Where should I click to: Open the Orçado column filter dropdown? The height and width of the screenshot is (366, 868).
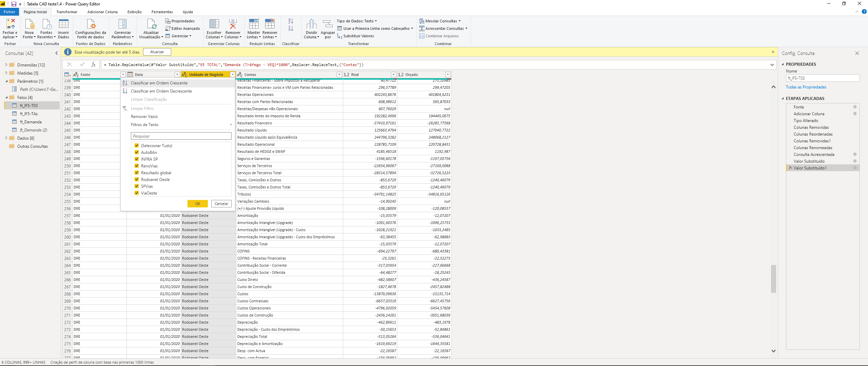point(448,75)
